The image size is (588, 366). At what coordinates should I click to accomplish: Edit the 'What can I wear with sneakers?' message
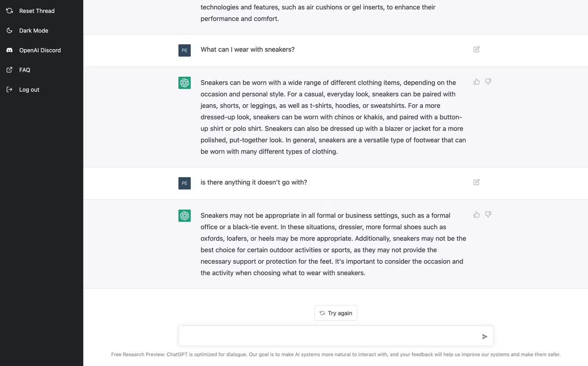[476, 49]
